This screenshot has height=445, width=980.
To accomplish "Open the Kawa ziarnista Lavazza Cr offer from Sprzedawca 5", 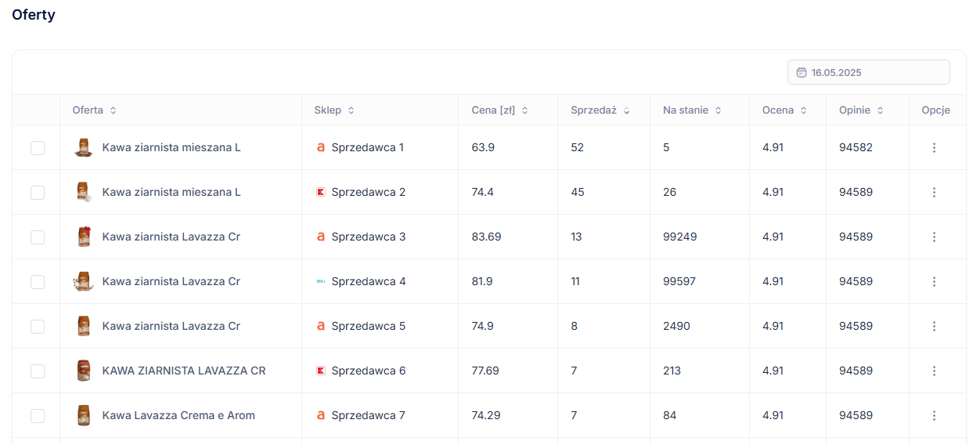I will click(171, 326).
